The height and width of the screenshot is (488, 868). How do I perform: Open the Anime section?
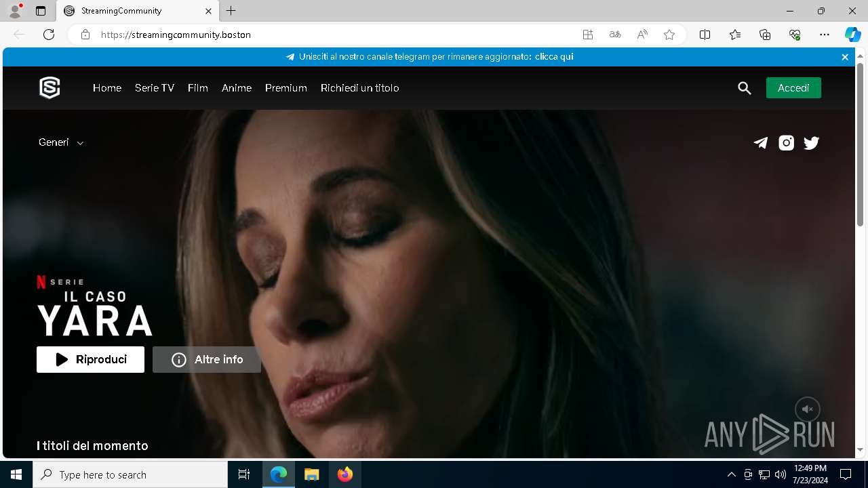237,88
